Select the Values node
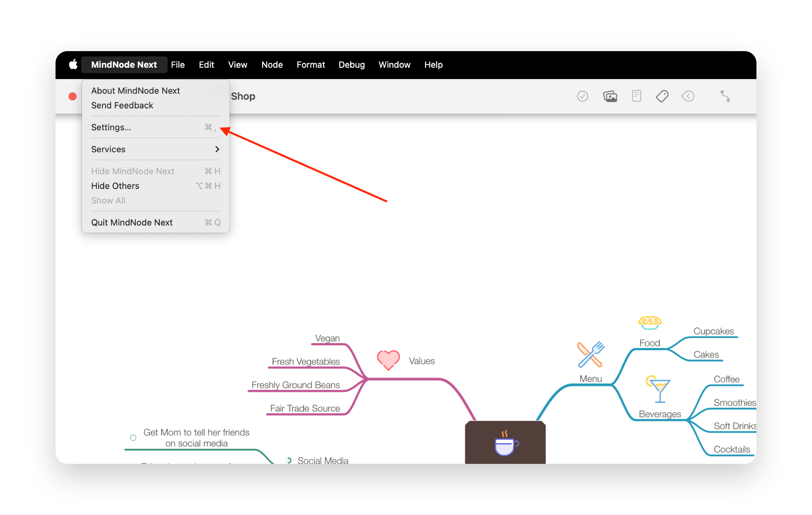 (x=422, y=361)
